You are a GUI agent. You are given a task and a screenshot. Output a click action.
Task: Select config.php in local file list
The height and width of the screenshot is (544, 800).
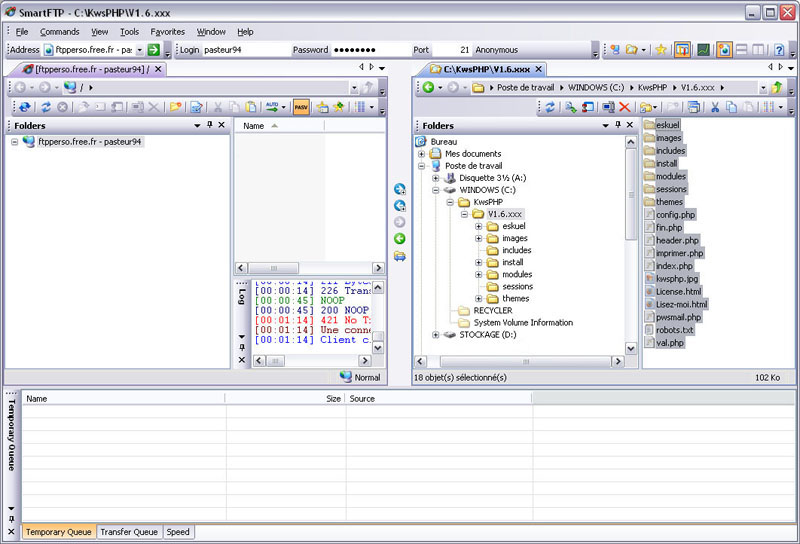[676, 215]
